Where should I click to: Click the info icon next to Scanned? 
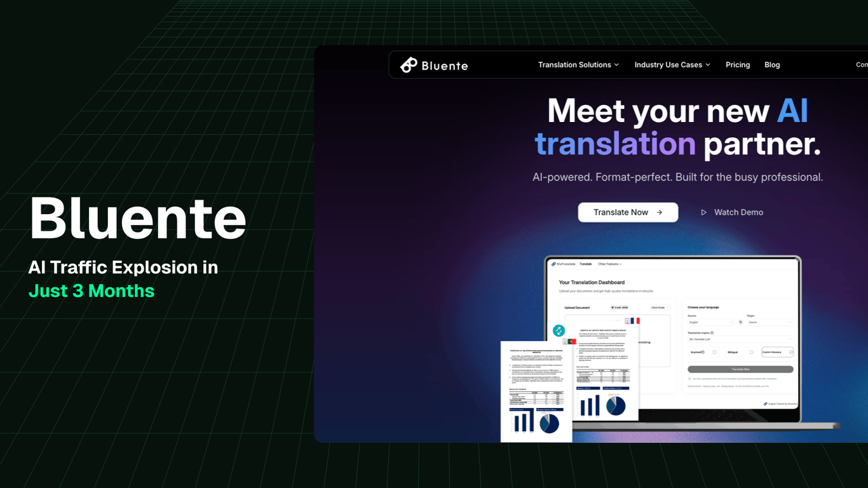703,352
